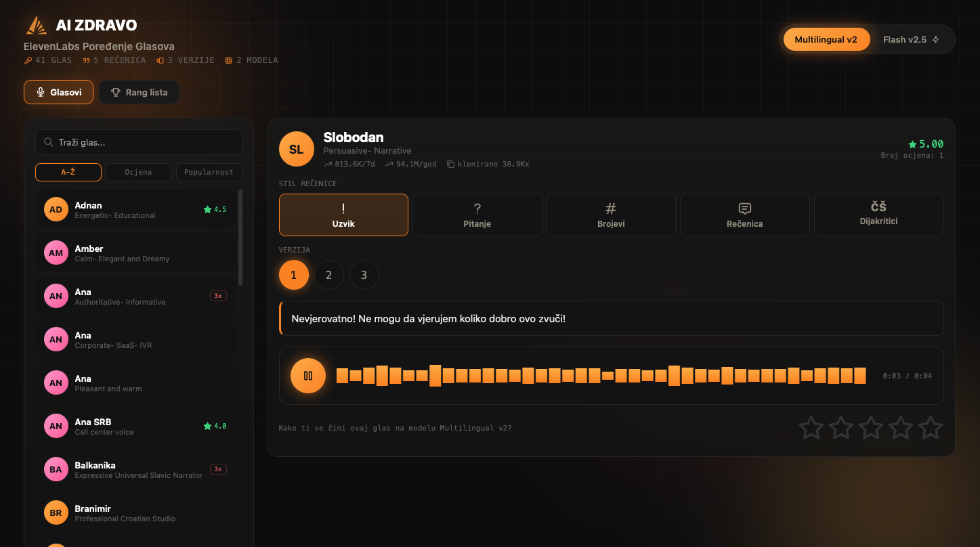The width and height of the screenshot is (980, 547).
Task: Focus the 'Traži glas...' search field
Action: click(139, 142)
